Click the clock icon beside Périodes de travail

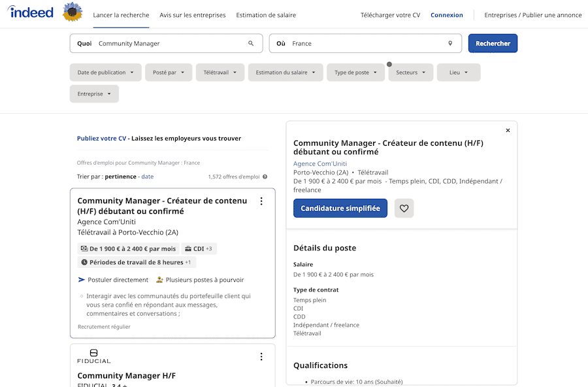tap(84, 262)
